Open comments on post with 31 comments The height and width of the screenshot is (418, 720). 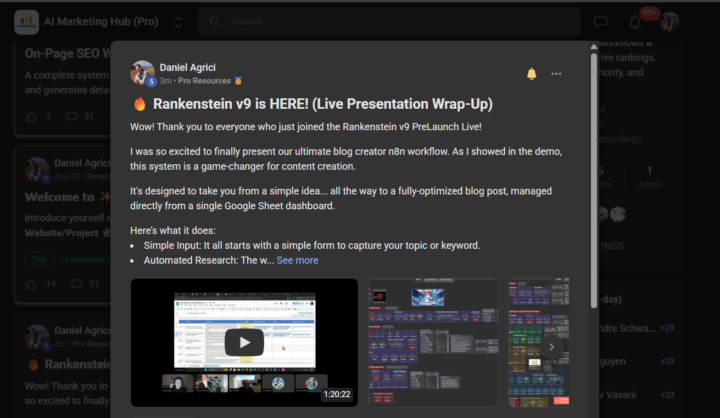point(72,116)
